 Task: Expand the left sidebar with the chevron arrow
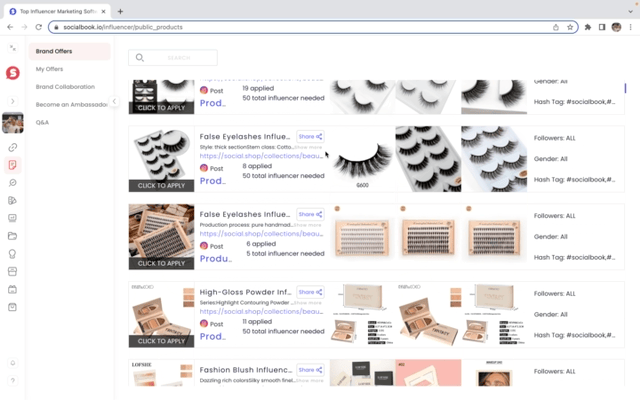tap(13, 101)
